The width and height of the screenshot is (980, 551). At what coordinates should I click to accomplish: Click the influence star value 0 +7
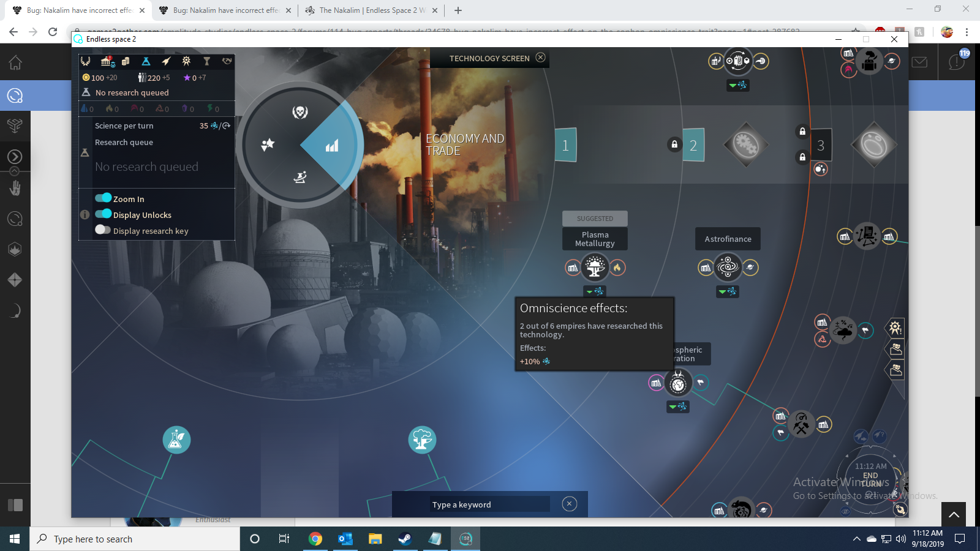pos(195,78)
